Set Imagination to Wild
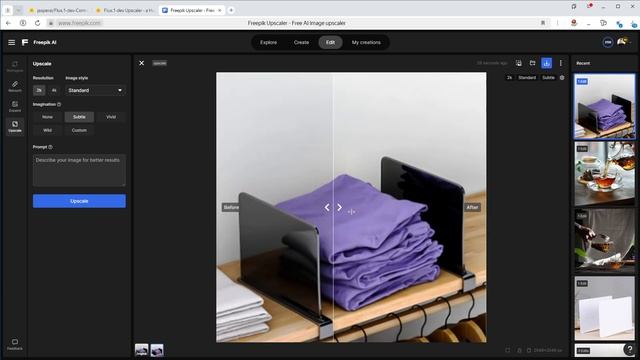Screen dimensions: 640x360 click(47, 130)
